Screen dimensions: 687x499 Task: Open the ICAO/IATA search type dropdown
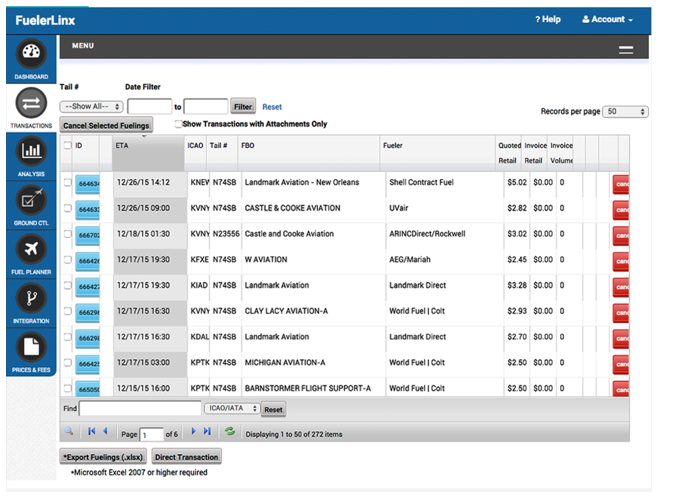(x=232, y=409)
